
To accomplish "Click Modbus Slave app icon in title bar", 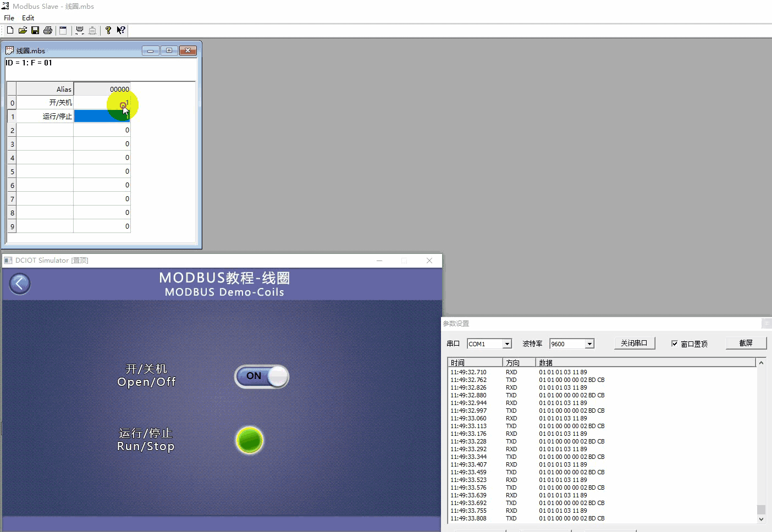I will tap(5, 6).
